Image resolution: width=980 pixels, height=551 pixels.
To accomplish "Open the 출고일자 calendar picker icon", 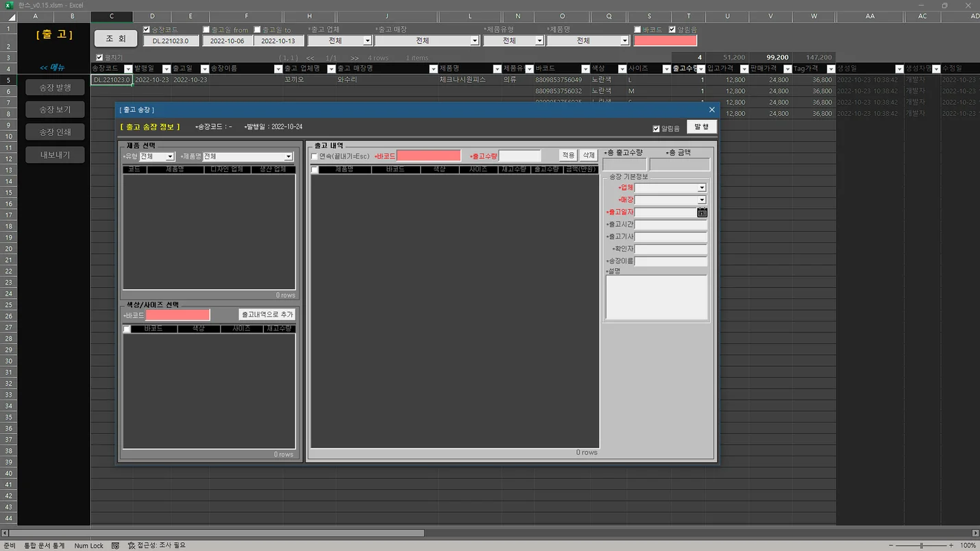I will [702, 212].
